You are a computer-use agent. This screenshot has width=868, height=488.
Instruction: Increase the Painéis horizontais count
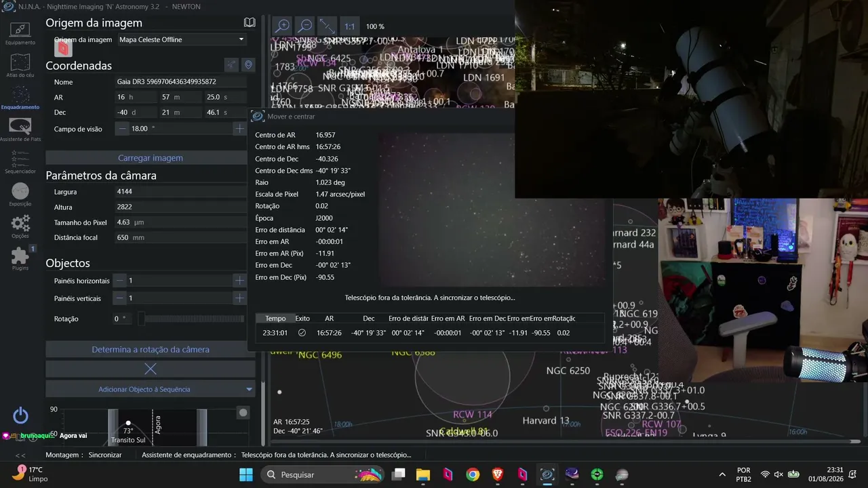[239, 281]
